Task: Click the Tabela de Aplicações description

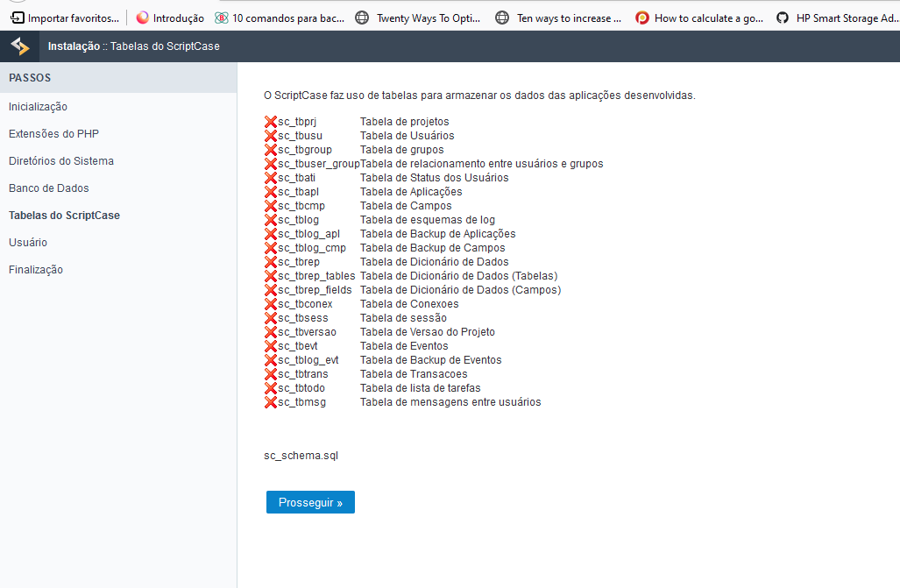Action: [x=411, y=192]
